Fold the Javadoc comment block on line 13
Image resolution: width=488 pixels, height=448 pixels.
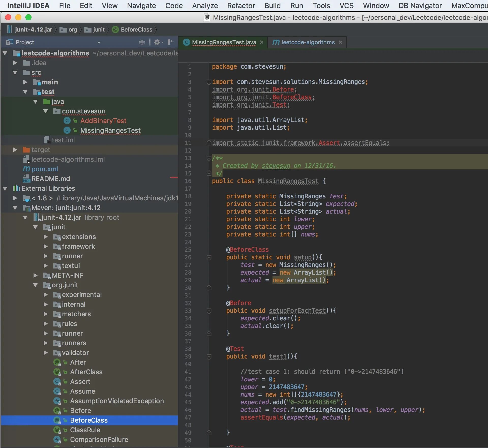pos(209,158)
